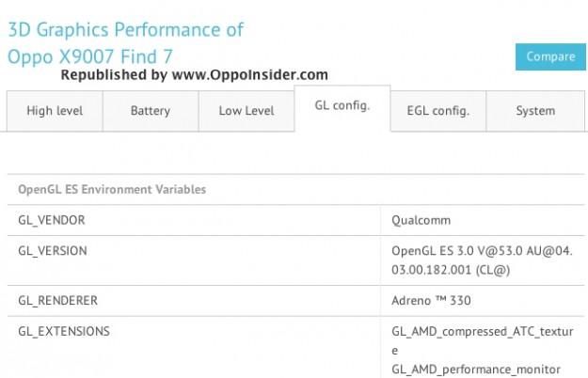Click the OpenGL ES Environment Variables header
The height and width of the screenshot is (378, 588).
112,189
